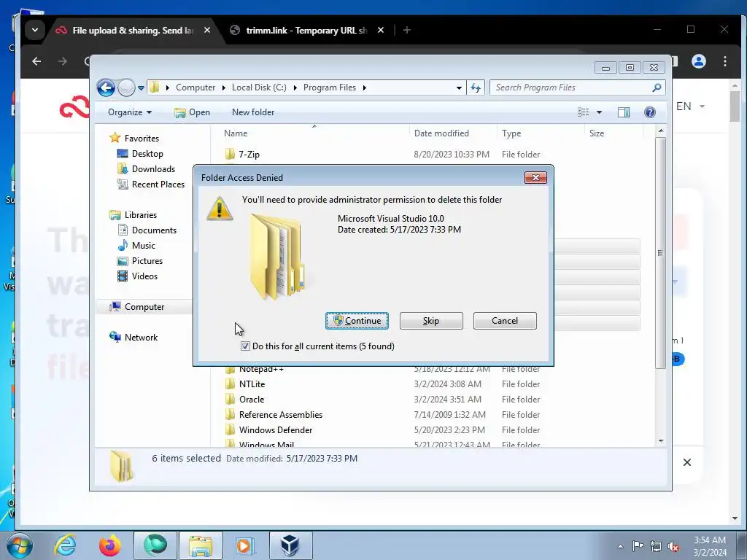Screen dimensions: 747x560
Task: Refresh the Program Files folder view
Action: click(x=476, y=87)
